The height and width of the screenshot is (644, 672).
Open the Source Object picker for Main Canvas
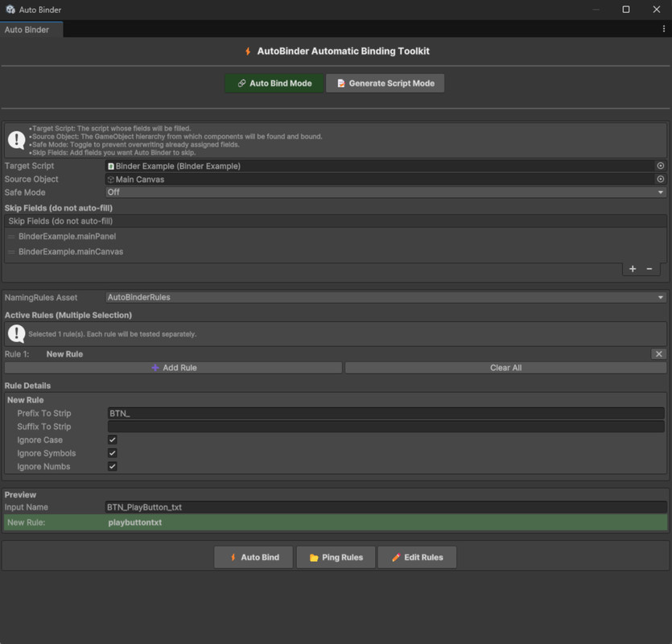(x=660, y=179)
